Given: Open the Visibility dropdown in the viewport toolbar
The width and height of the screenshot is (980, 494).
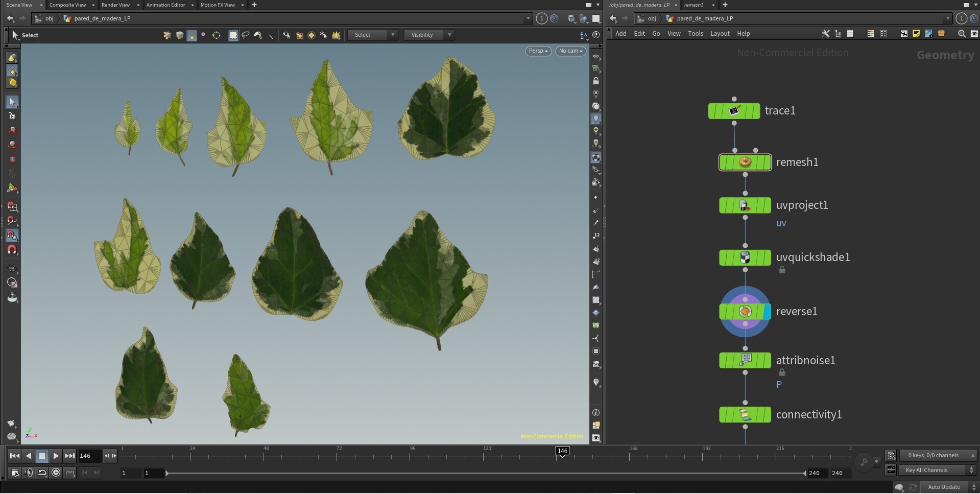Looking at the screenshot, I should point(428,35).
